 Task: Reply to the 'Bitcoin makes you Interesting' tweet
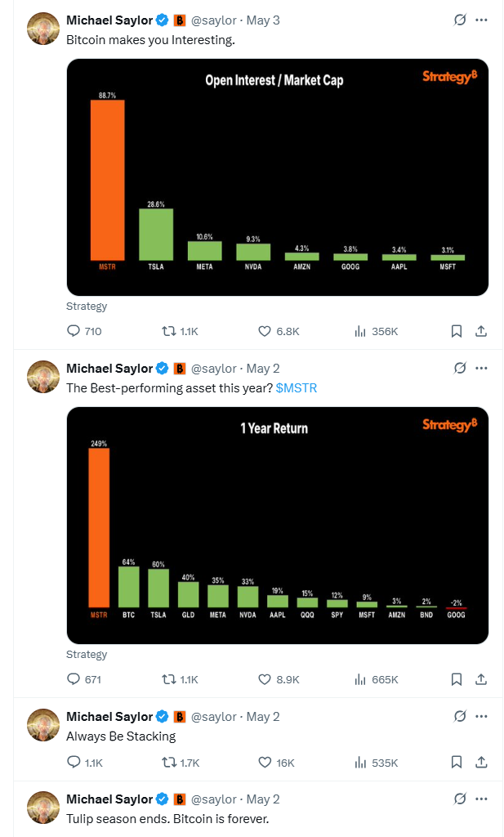[x=73, y=331]
